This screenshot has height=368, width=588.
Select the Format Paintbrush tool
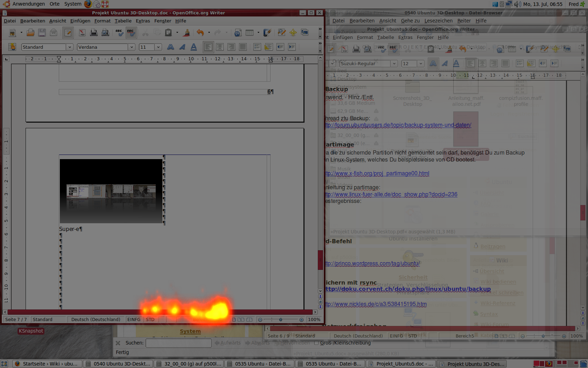pos(187,33)
